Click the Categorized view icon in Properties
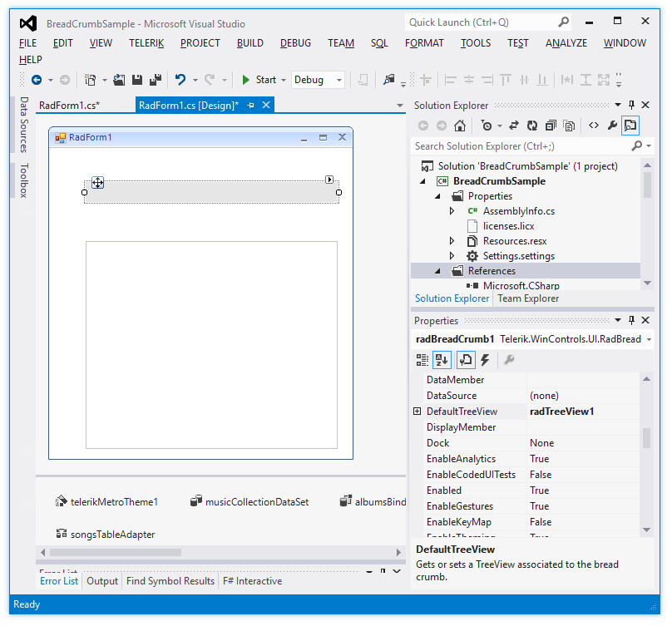The width and height of the screenshot is (672, 626). point(422,360)
